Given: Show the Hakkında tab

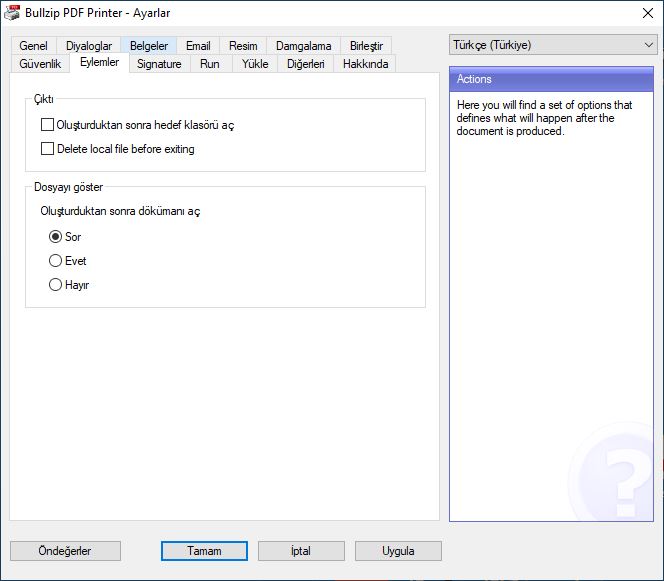Looking at the screenshot, I should (x=365, y=64).
